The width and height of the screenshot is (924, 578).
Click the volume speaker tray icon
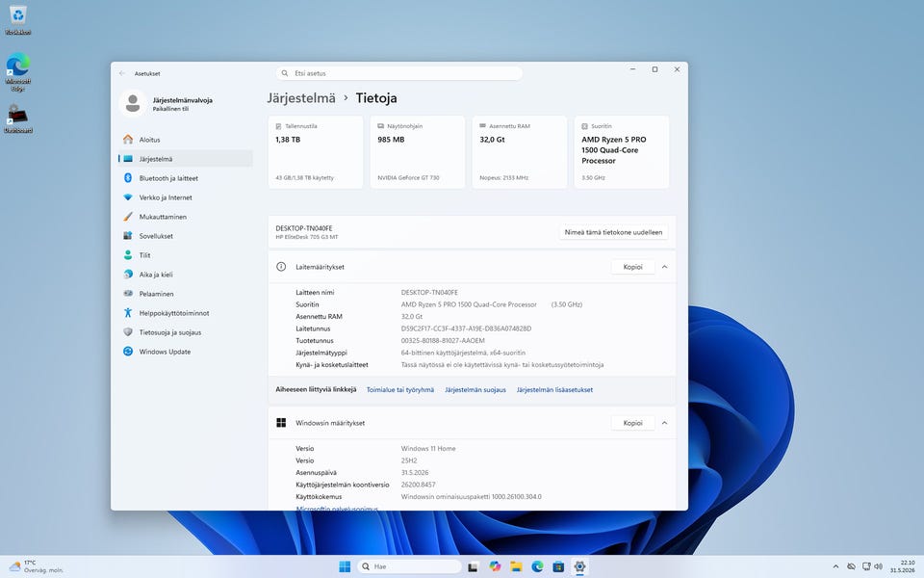point(878,566)
